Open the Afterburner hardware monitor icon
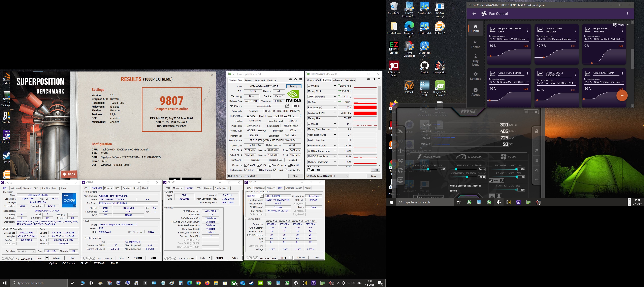The image size is (644, 287). coord(400,180)
